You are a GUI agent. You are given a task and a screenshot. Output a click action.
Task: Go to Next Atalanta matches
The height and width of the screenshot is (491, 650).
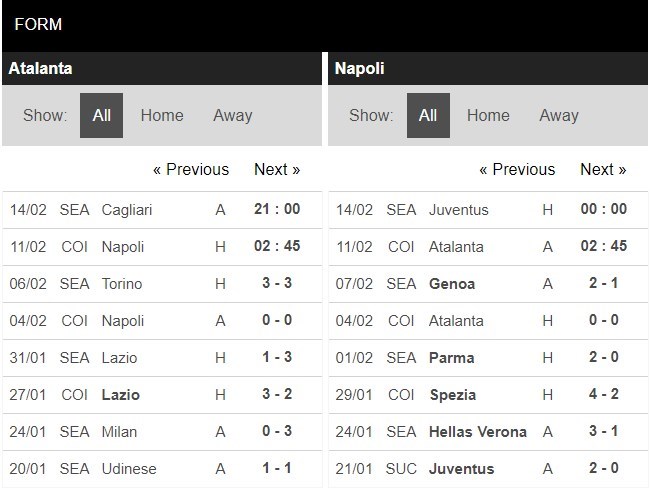(277, 169)
